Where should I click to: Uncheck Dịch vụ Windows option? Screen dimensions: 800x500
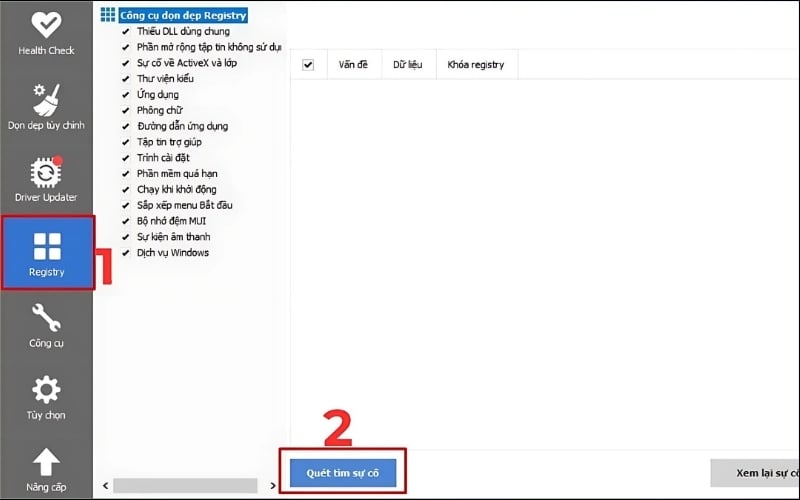(126, 253)
